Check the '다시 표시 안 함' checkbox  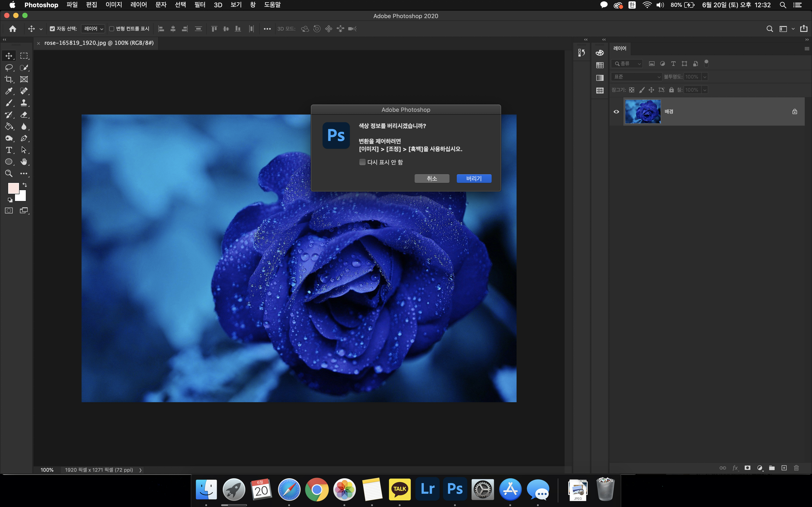pos(362,162)
